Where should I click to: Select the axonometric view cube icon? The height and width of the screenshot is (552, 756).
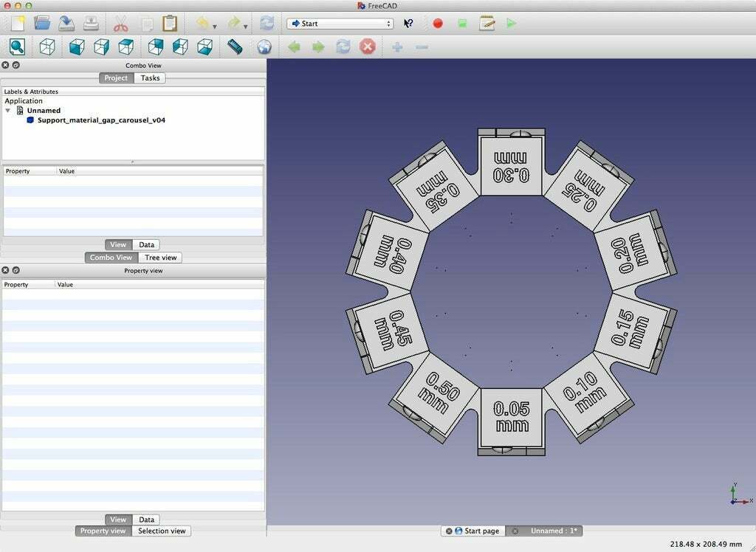click(47, 47)
